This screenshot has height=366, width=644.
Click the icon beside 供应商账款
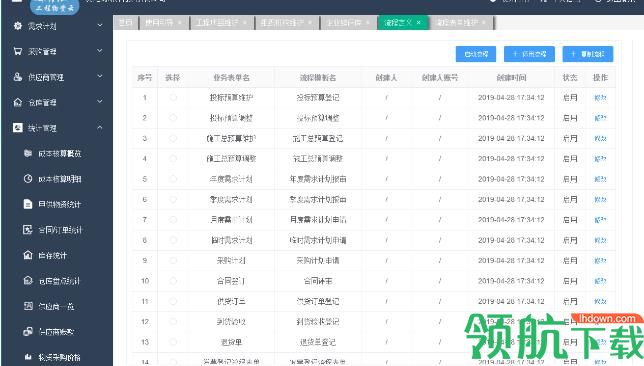[x=28, y=331]
